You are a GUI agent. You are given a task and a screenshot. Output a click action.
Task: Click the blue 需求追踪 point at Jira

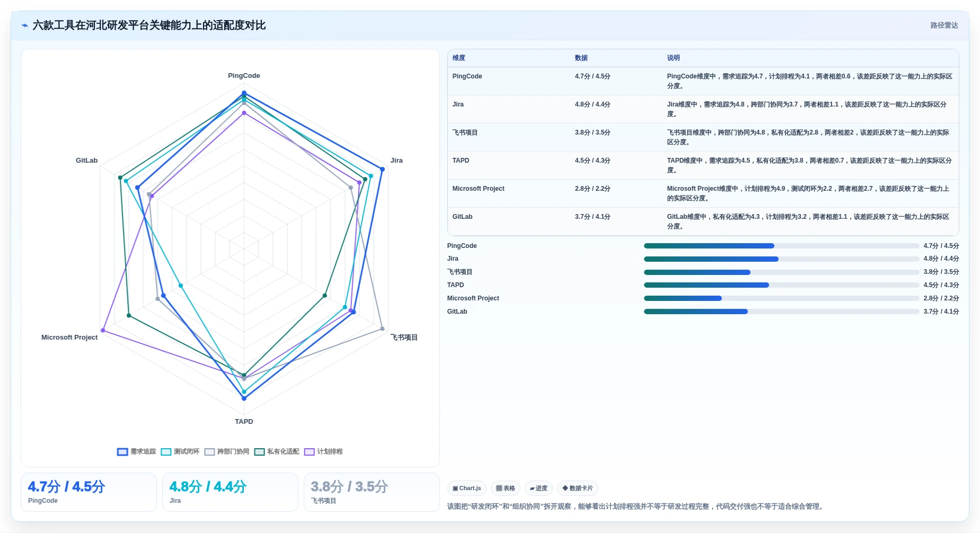tap(382, 170)
